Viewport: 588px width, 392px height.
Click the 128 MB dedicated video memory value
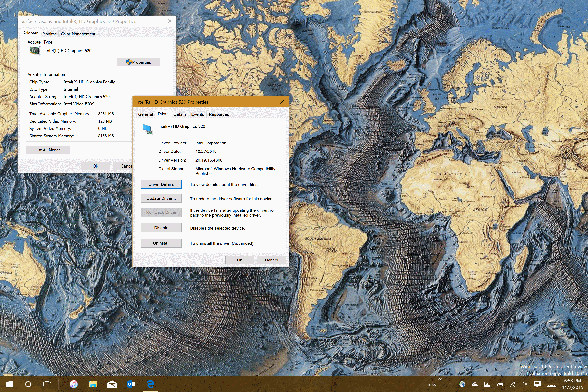pos(105,121)
